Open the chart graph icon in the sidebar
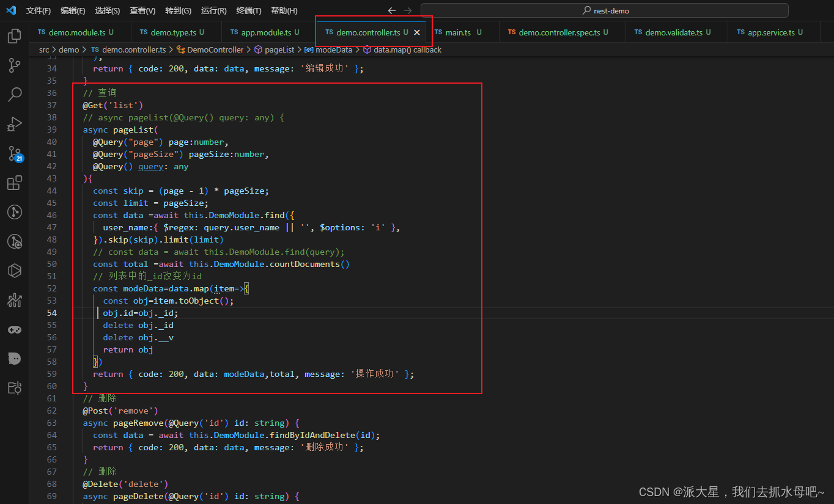The width and height of the screenshot is (834, 504). point(15,300)
